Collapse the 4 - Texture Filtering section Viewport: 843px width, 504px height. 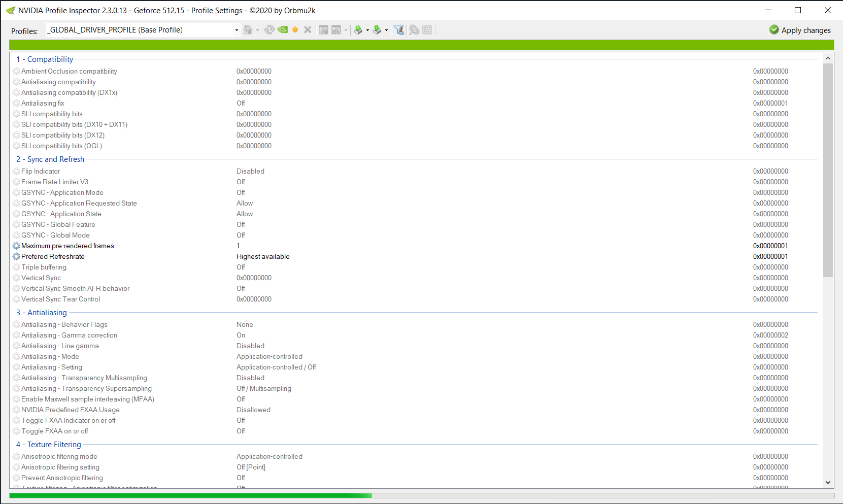click(x=49, y=445)
